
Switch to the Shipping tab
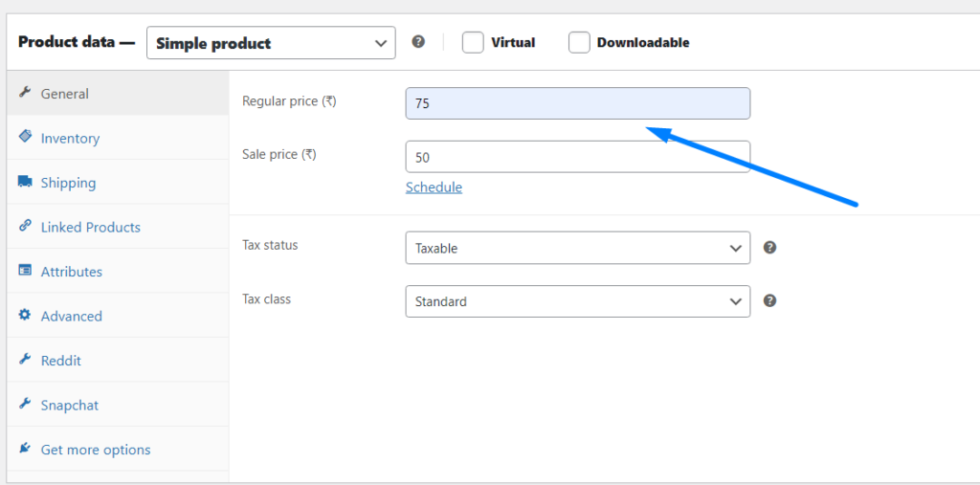(118, 182)
